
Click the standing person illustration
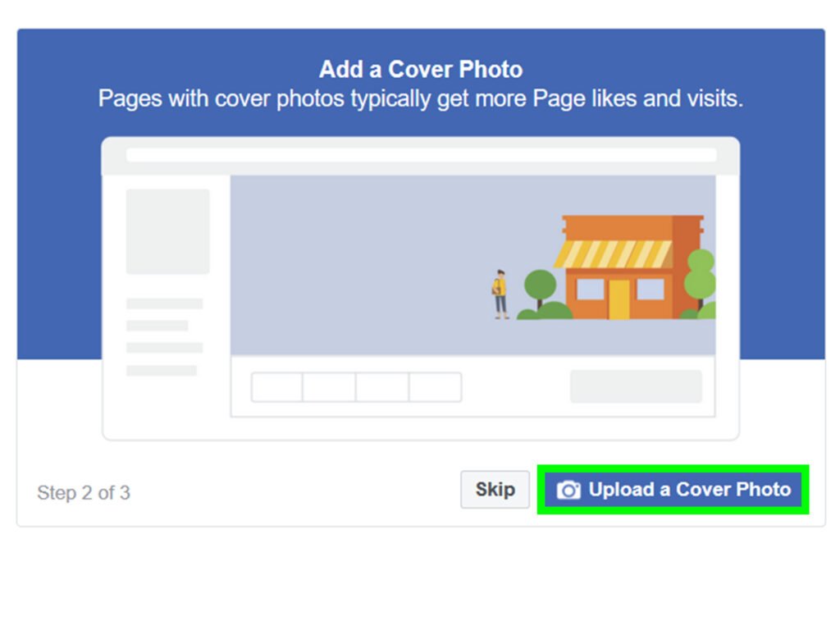pos(500,294)
